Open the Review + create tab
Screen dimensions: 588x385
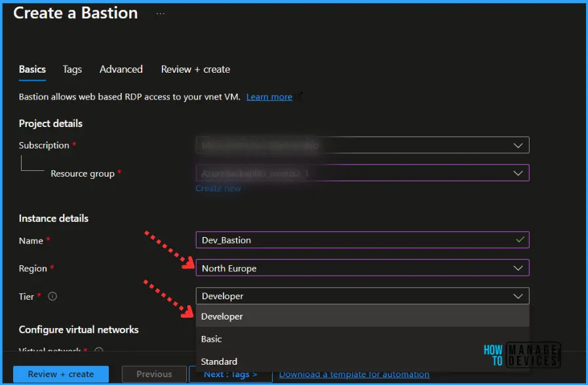pos(195,69)
